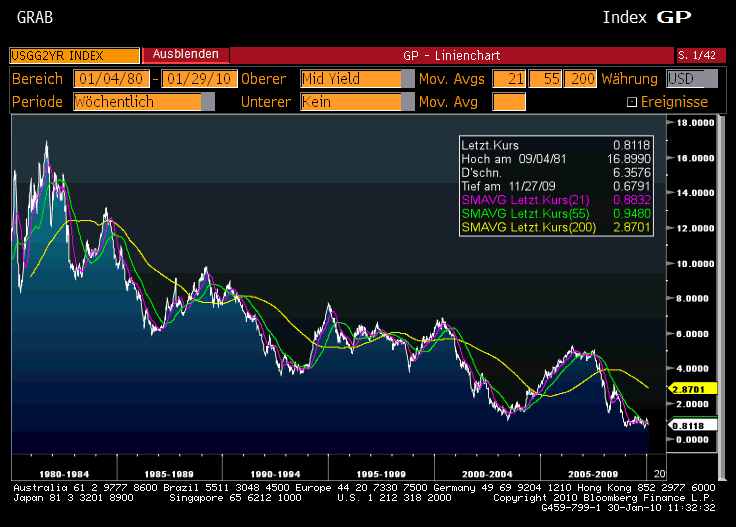Click the magenta SMAVG Letzt.Kurs(21) legend entry
This screenshot has width=736, height=527.
tap(556, 199)
